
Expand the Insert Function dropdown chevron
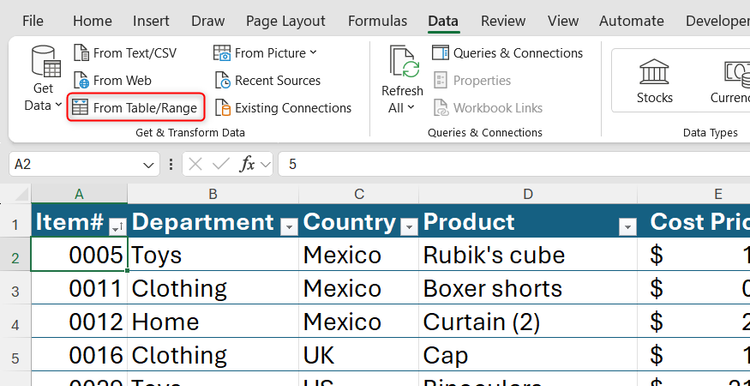tap(266, 165)
